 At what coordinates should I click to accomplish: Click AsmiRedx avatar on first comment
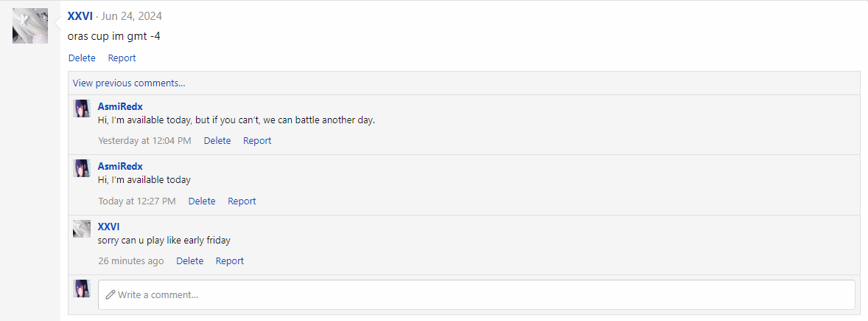(82, 108)
